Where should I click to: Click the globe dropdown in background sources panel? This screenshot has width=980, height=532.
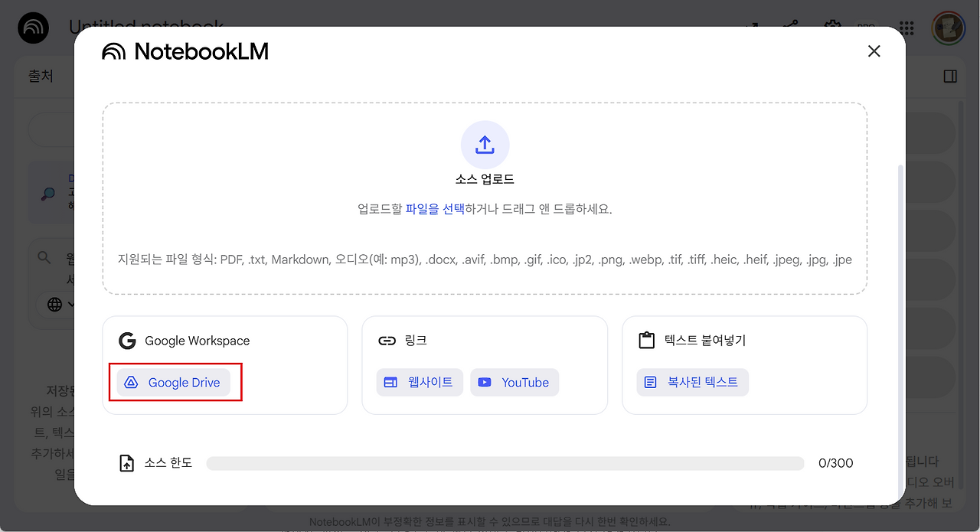61,304
